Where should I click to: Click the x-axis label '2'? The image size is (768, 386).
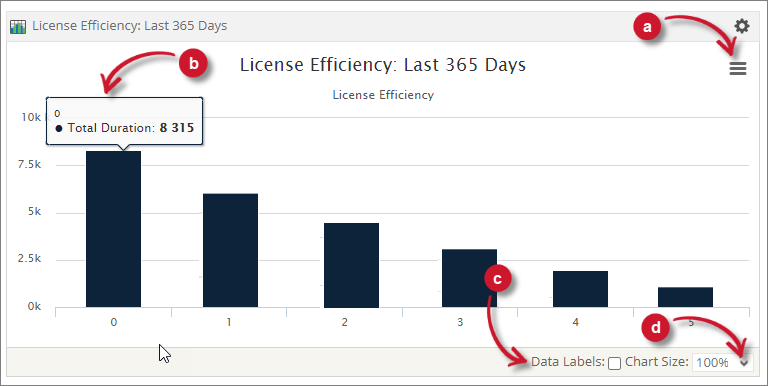[345, 323]
